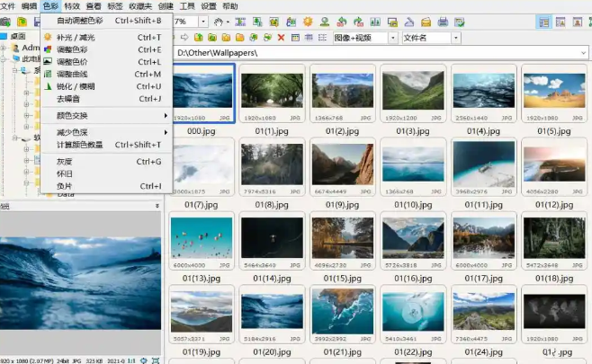
Task: Choose 自动调整色彩 from the menu
Action: tap(106, 21)
